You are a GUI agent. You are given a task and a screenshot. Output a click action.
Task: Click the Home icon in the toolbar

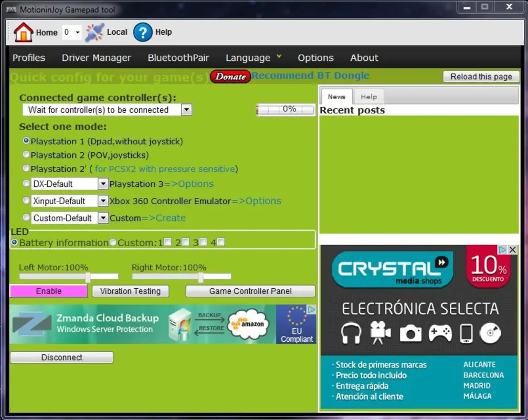24,31
